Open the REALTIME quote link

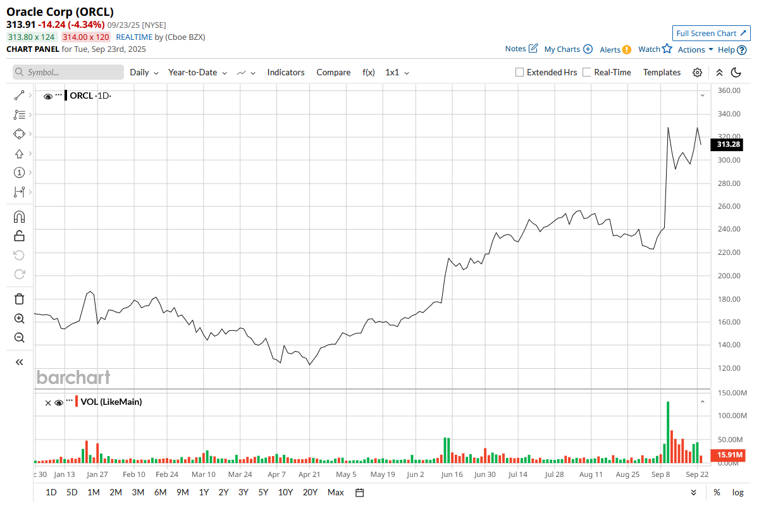click(x=135, y=37)
